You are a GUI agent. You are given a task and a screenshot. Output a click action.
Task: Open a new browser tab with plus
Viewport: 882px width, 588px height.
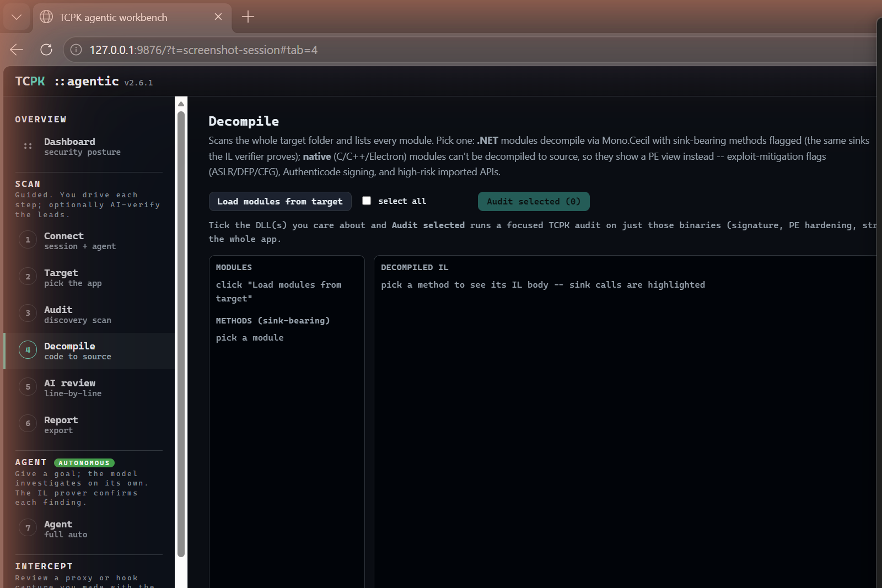pyautogui.click(x=248, y=17)
